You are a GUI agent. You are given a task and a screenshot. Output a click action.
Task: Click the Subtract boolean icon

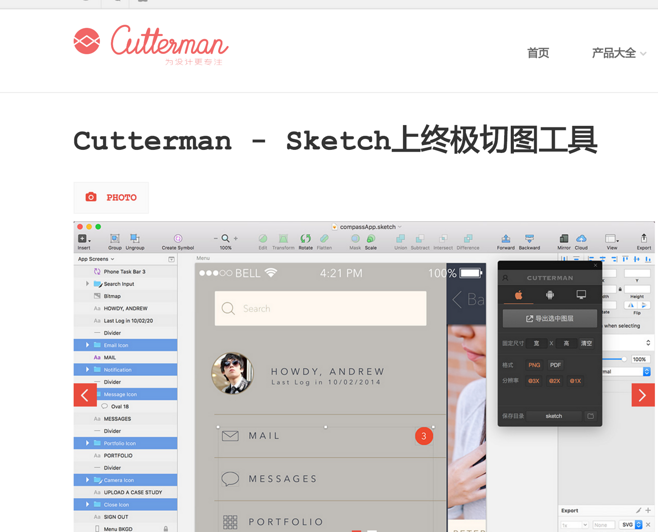[x=420, y=239]
